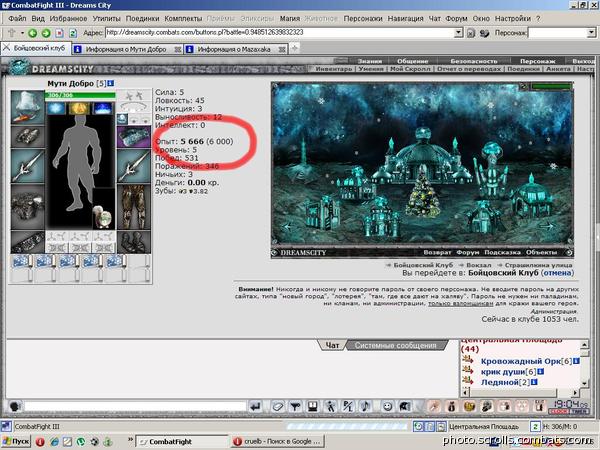Viewport: 600px width, 450px height.
Task: Click the Пуск start button
Action: tap(16, 441)
